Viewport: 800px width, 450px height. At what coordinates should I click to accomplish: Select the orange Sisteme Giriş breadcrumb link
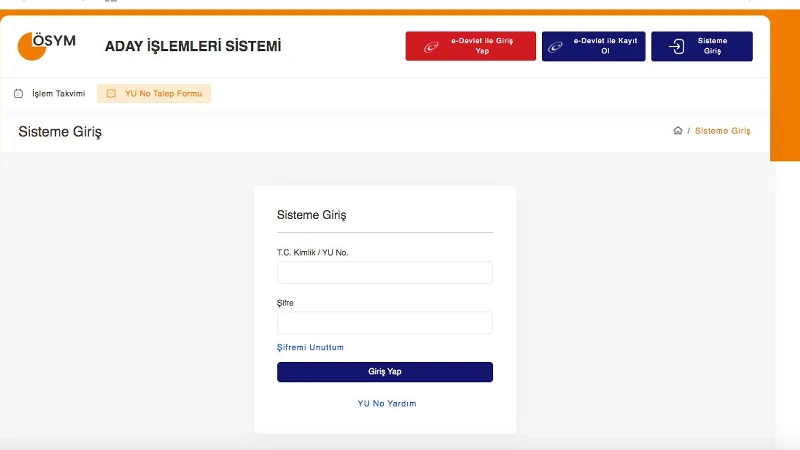pos(722,131)
